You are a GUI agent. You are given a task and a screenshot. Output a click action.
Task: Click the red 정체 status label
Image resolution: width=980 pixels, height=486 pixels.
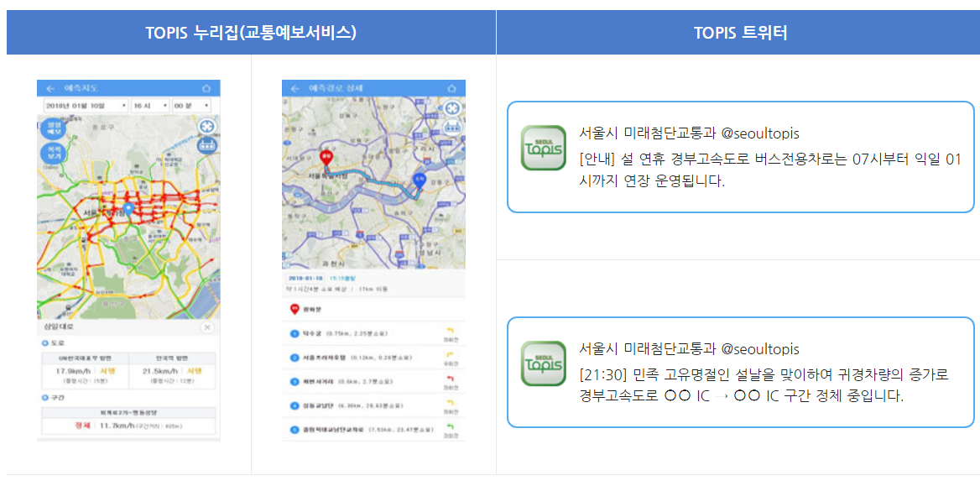pyautogui.click(x=81, y=426)
